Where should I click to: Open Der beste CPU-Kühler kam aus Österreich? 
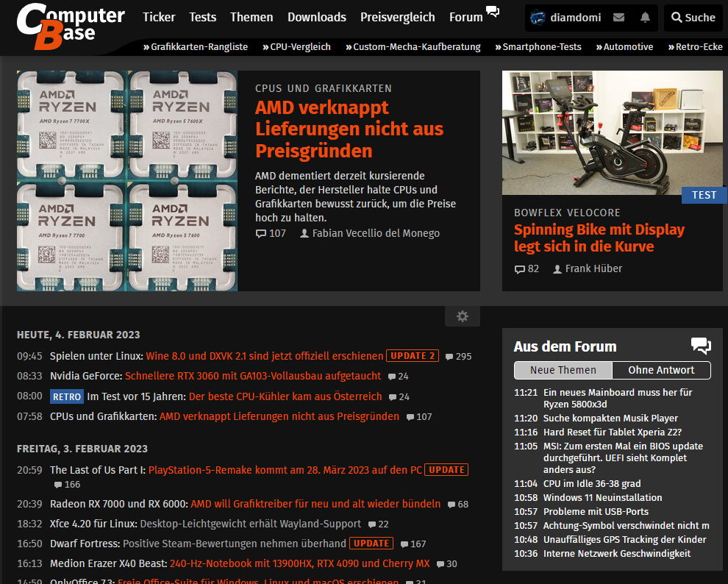pos(285,396)
